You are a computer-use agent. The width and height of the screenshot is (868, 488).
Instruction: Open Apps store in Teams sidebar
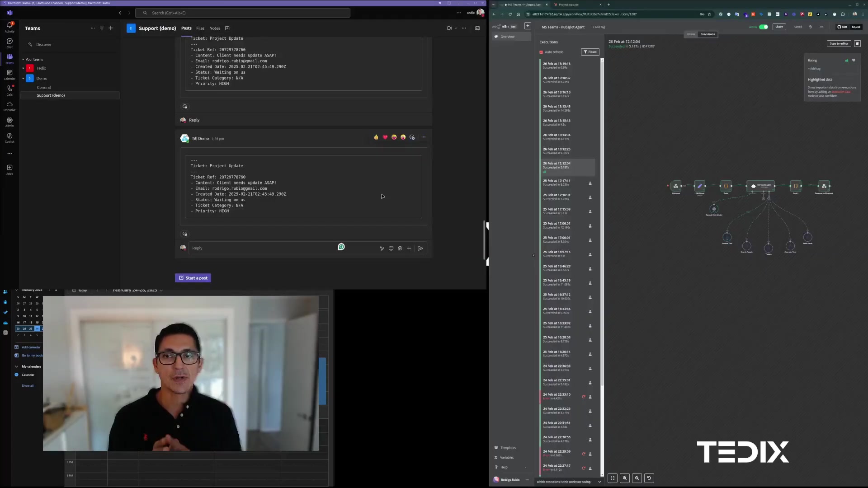(9, 169)
